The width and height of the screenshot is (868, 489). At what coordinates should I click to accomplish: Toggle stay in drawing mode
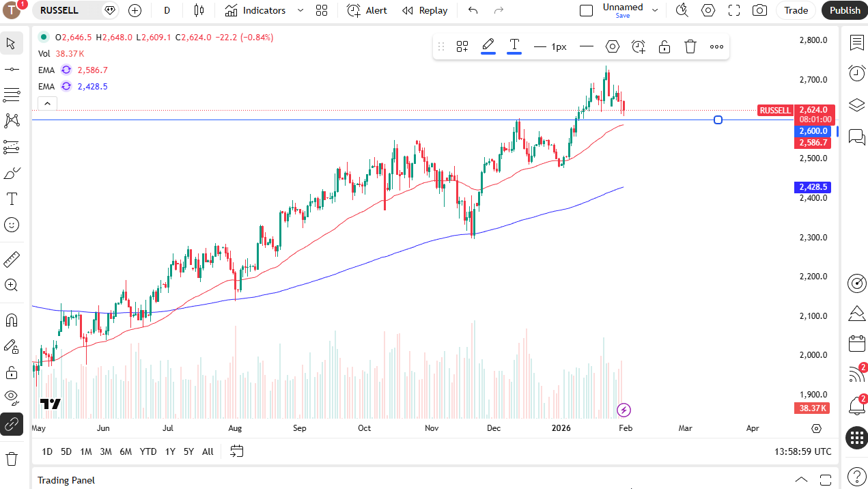pyautogui.click(x=12, y=346)
